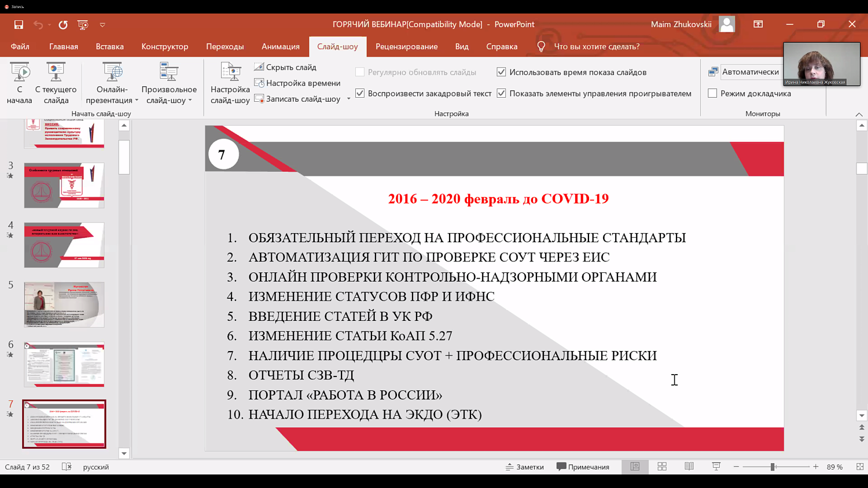Viewport: 868px width, 488px height.
Task: Expand Онлайн-презентация dropdown arrow
Action: pos(137,101)
